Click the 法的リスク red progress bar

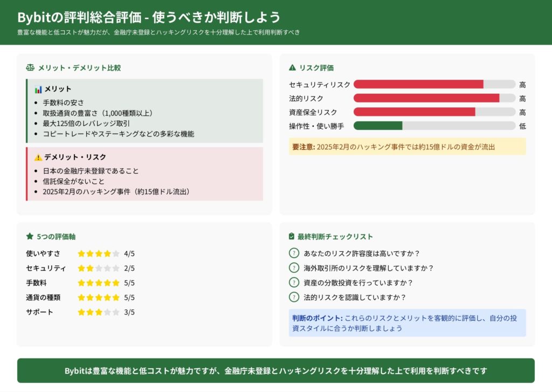pos(426,98)
